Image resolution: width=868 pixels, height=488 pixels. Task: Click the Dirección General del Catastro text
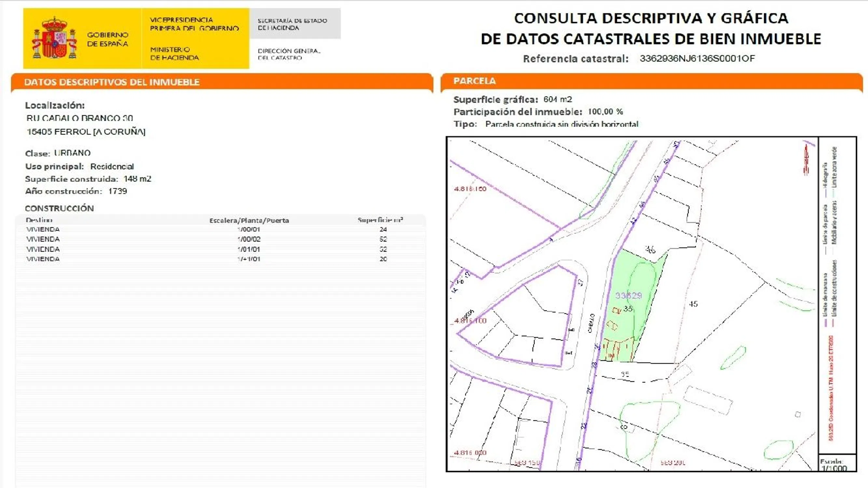289,54
